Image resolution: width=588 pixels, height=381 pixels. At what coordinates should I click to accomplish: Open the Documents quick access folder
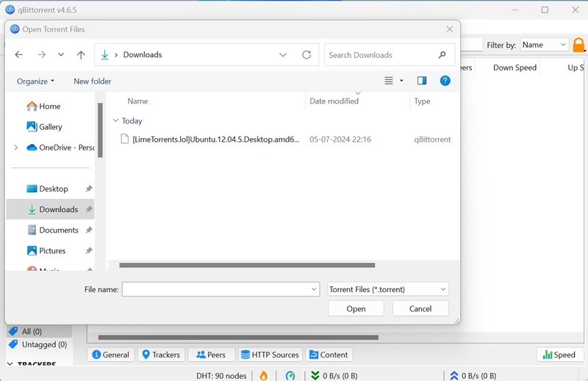(53, 230)
